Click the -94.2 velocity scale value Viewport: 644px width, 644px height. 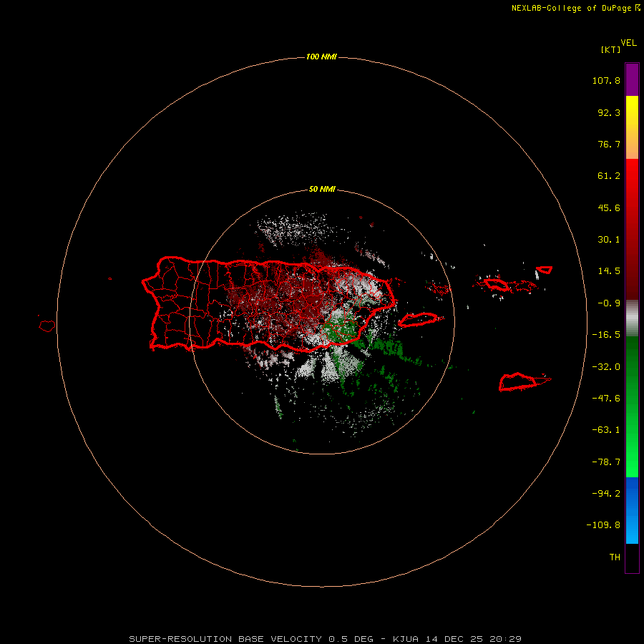click(x=606, y=494)
